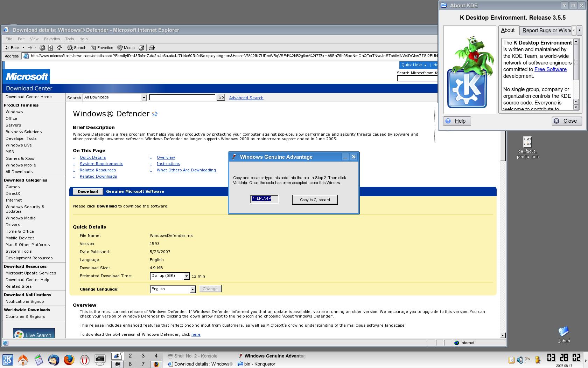Switch to Report Bugs or Wishes tab
Image resolution: width=588 pixels, height=368 pixels.
coord(546,30)
